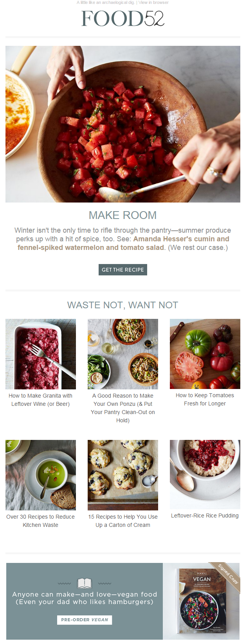Click the blueberry scones thumbnail
The image size is (245, 644).
pos(123,475)
